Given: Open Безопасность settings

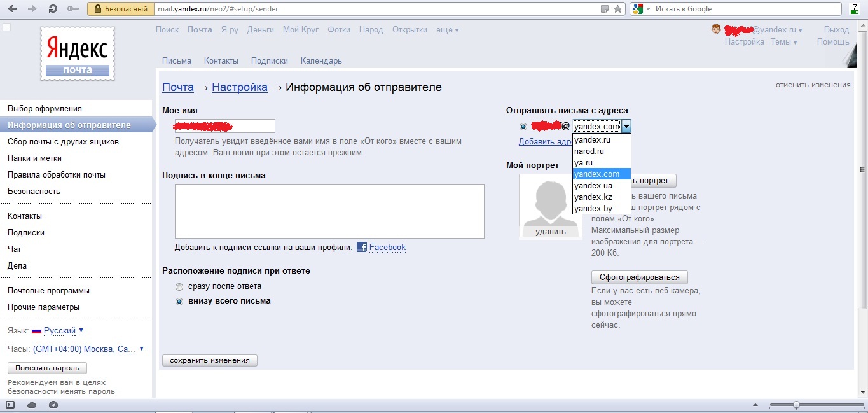Looking at the screenshot, I should [34, 192].
